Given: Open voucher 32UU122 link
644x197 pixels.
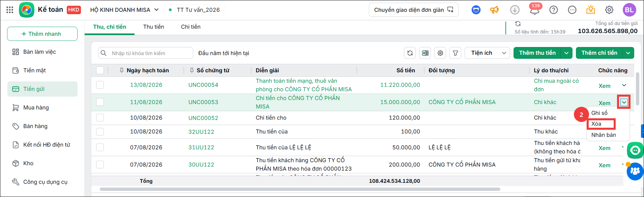Looking at the screenshot, I should point(201,132).
